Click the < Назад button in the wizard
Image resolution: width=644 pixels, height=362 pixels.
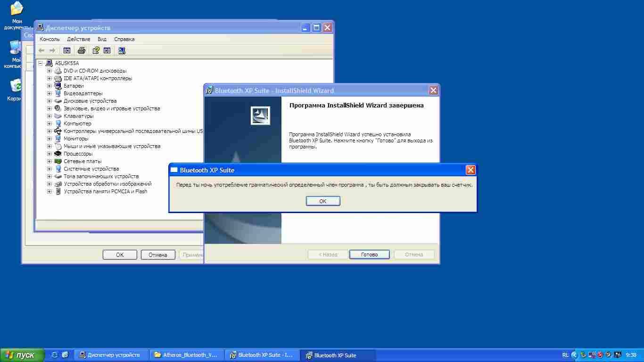coord(328,255)
